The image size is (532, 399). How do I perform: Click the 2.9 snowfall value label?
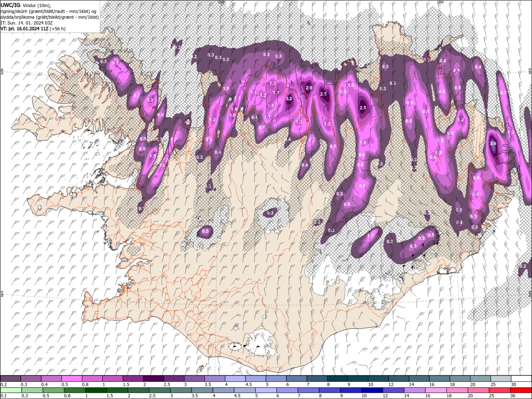308,88
